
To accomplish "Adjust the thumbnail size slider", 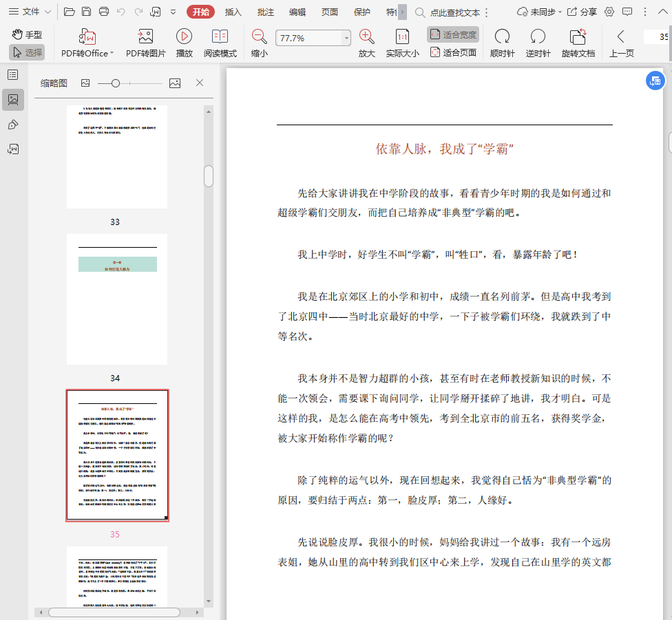I will [x=116, y=83].
